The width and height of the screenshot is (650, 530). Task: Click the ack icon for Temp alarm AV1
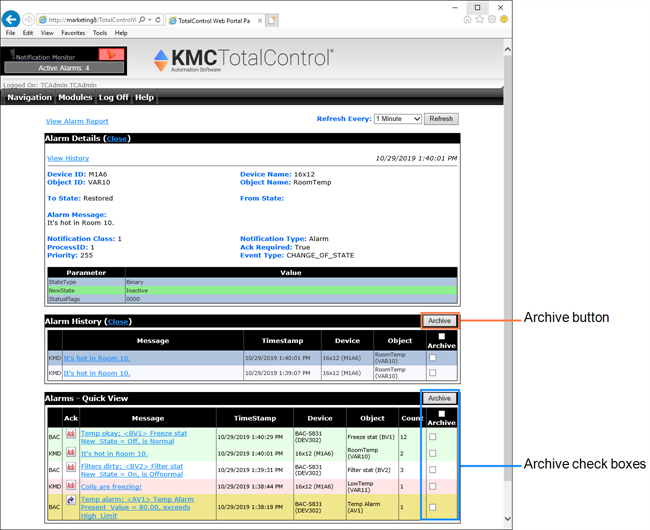pos(70,500)
